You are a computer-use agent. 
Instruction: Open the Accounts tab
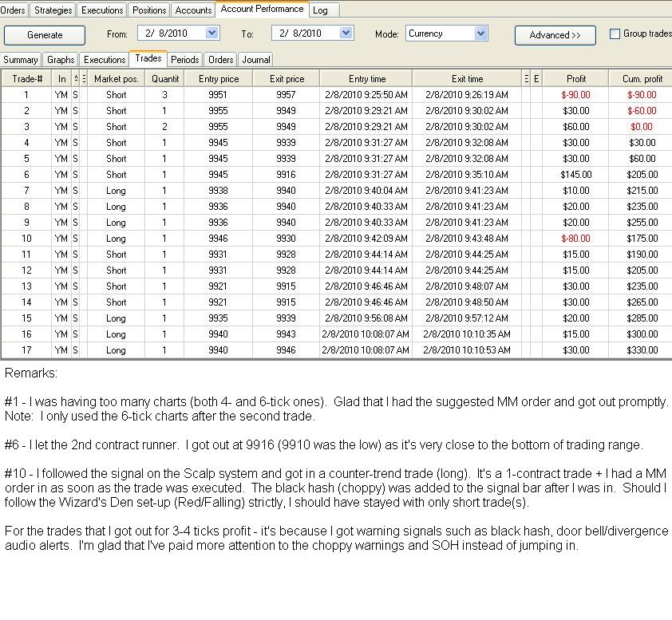[193, 10]
